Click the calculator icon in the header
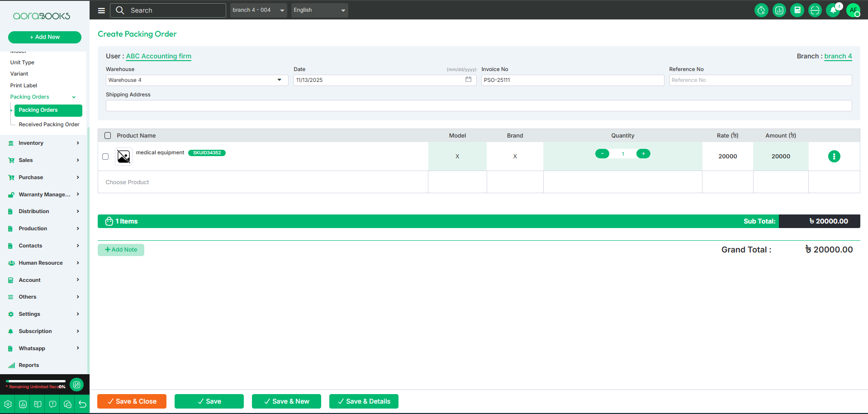The width and height of the screenshot is (868, 414). coord(797,10)
